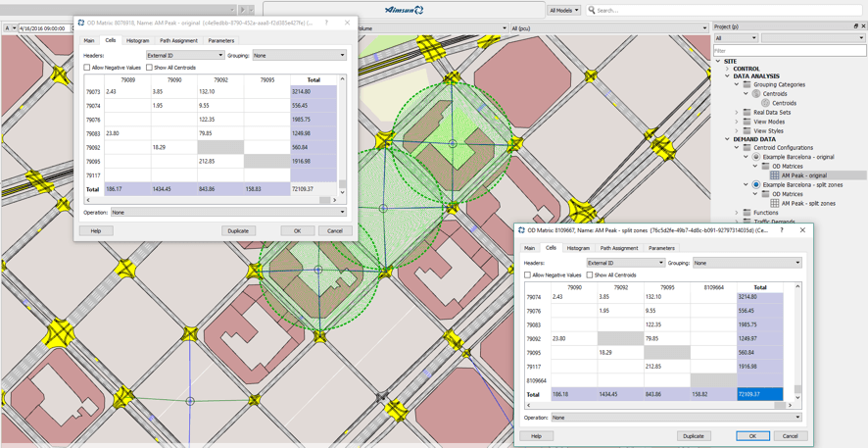Collapse the DEMAND DATA tree node

pos(728,139)
